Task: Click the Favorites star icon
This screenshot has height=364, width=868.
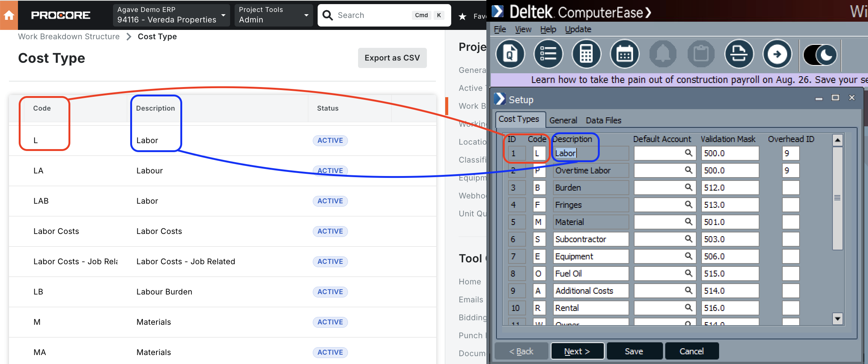Action: pos(462,16)
